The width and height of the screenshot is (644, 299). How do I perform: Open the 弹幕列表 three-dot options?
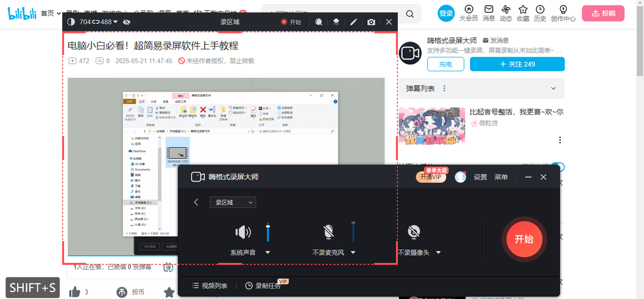(444, 89)
